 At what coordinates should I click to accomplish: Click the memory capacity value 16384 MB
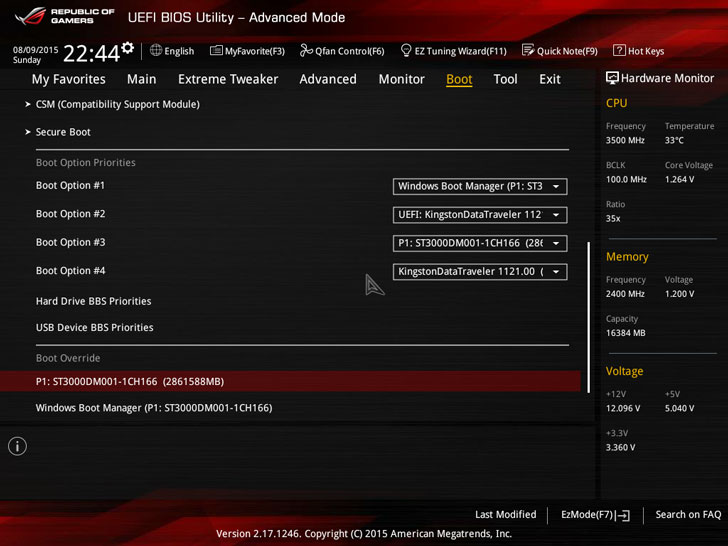(x=625, y=333)
